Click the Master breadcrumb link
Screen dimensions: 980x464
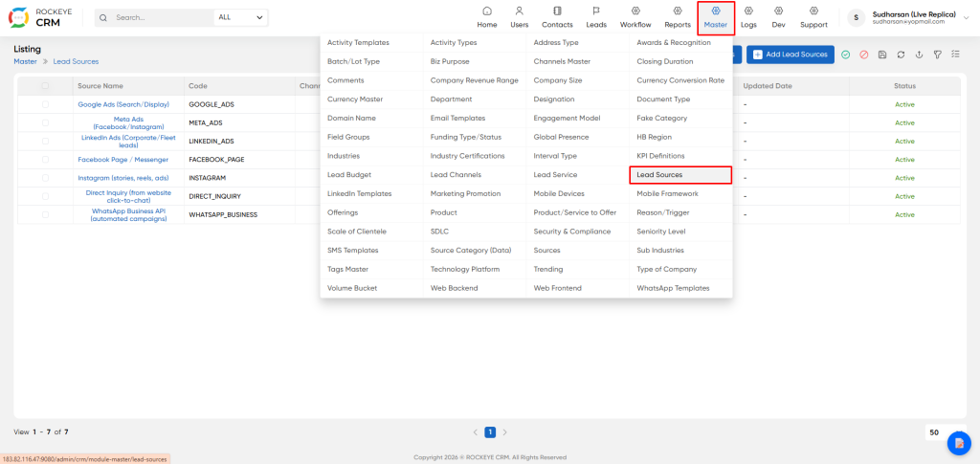(x=25, y=62)
